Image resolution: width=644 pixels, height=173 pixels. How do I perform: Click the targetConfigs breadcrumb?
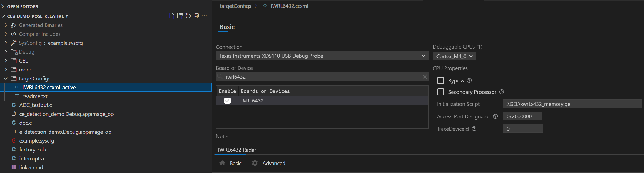pyautogui.click(x=235, y=6)
